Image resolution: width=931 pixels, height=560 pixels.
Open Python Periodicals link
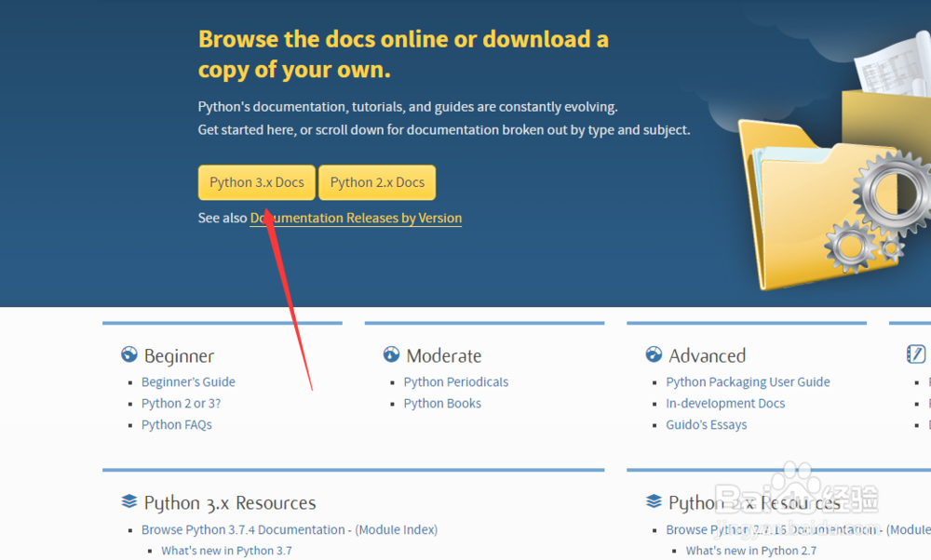point(456,382)
